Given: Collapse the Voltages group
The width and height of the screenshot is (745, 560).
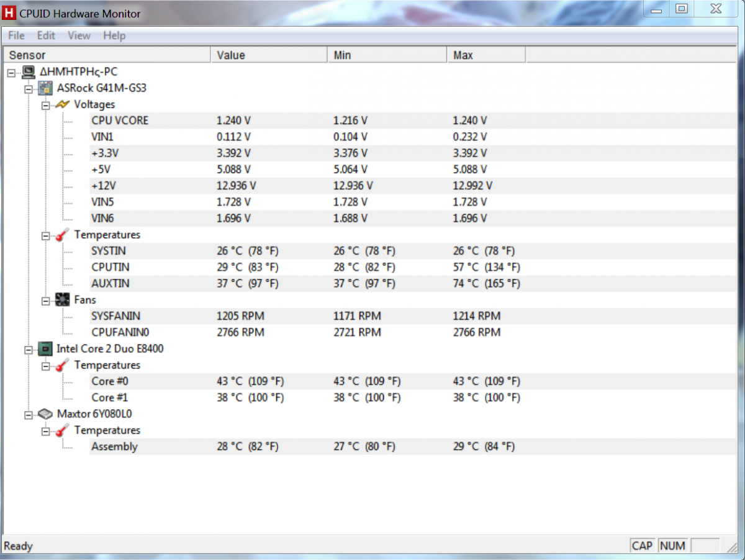Looking at the screenshot, I should pos(45,105).
